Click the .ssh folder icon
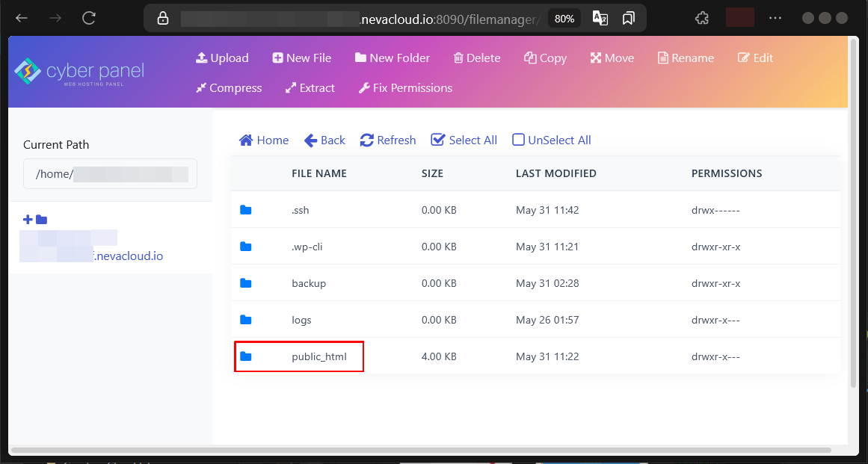This screenshot has width=868, height=464. [246, 210]
